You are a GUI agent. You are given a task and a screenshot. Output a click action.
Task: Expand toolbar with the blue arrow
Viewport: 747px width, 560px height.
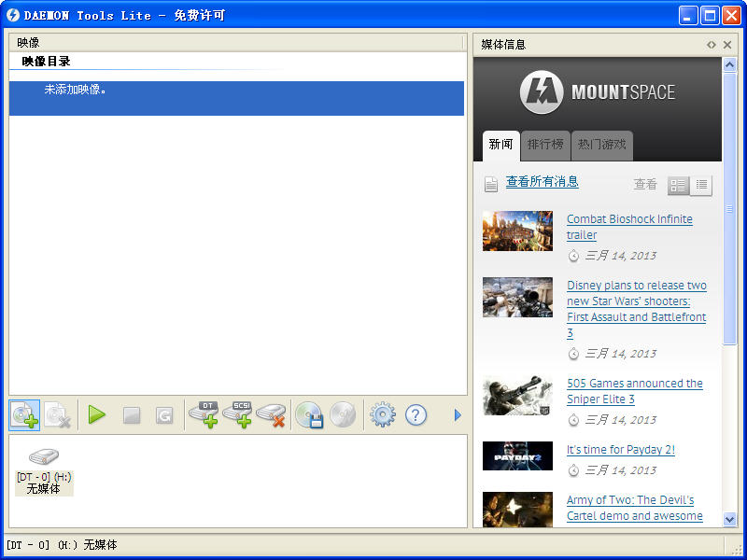pyautogui.click(x=458, y=415)
